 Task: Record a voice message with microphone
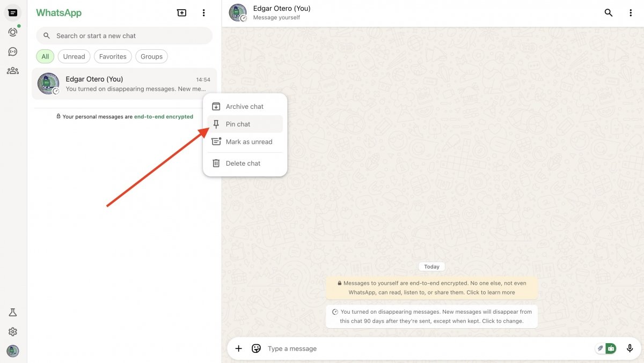click(630, 349)
